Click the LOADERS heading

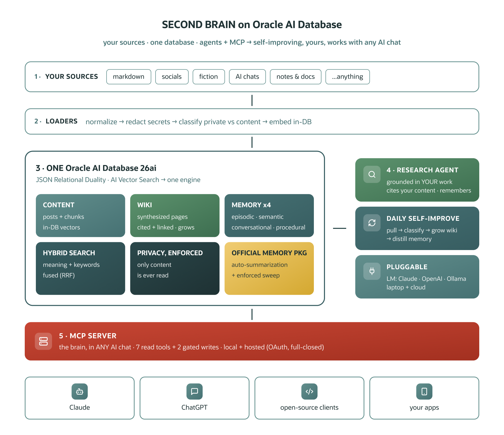61,121
